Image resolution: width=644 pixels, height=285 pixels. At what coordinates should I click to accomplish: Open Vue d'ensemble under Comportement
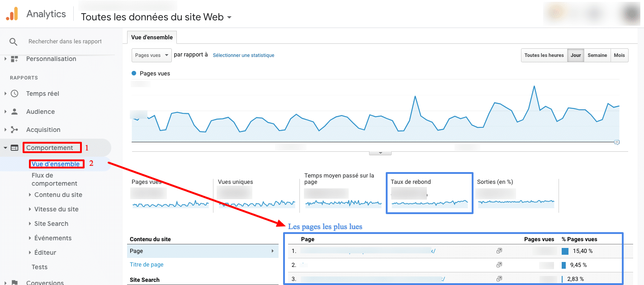point(56,164)
